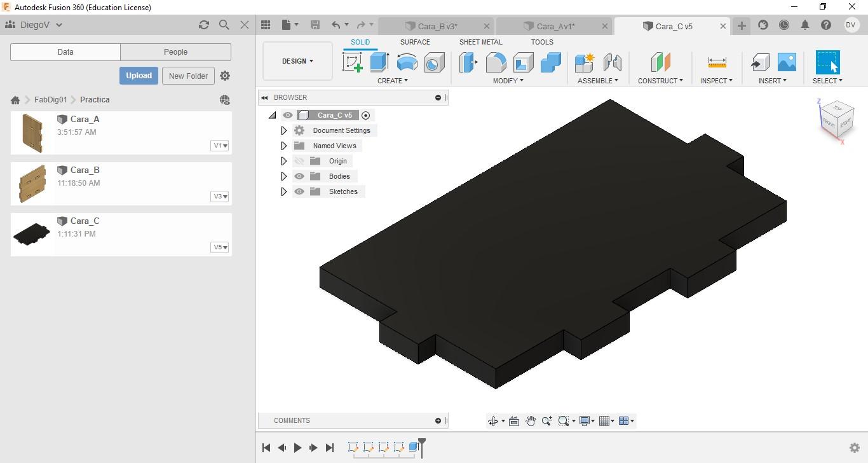Toggle visibility of the Bodies folder
This screenshot has height=463, width=868.
click(x=299, y=176)
